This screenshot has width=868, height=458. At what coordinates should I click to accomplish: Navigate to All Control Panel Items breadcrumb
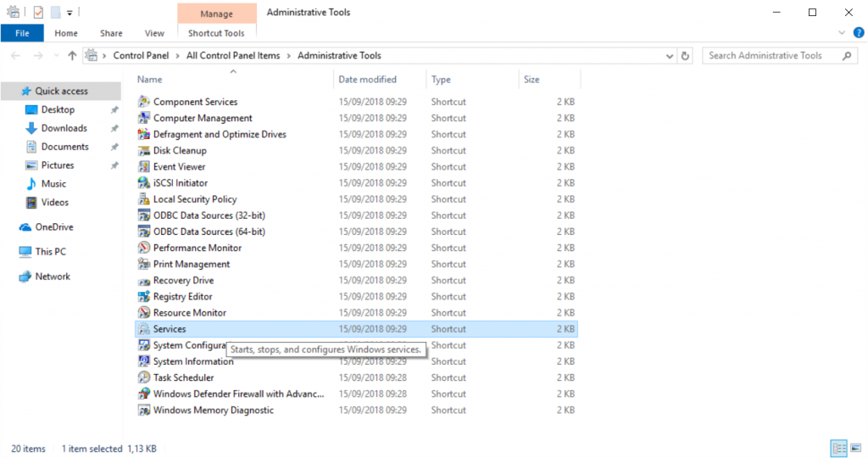tap(233, 55)
